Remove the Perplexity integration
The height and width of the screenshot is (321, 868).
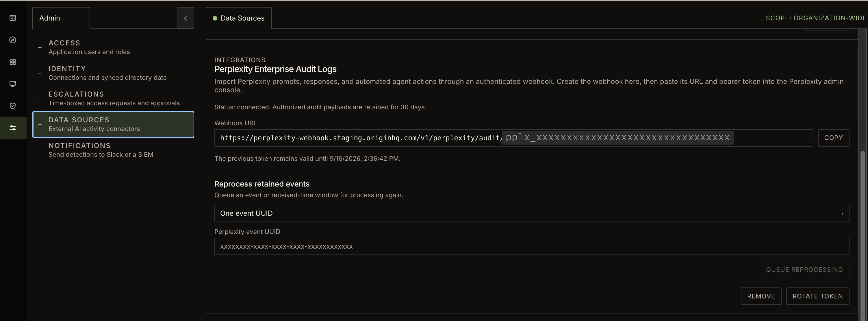tap(761, 296)
